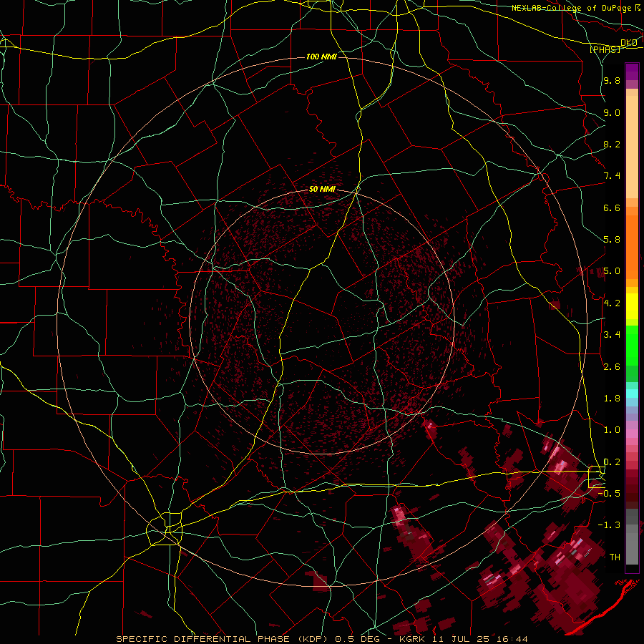Select the 100 NMI range ring label
Screen dimensions: 644x644
(321, 57)
